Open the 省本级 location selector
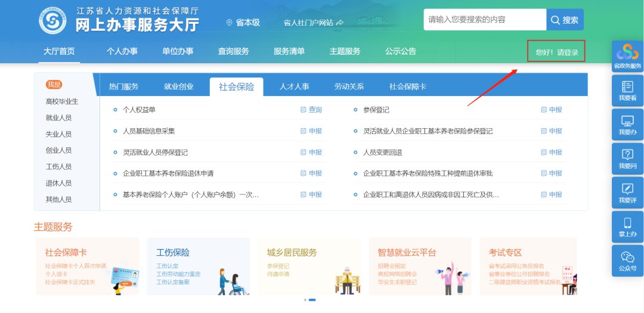Screen dimensions: 644x313 243,23
